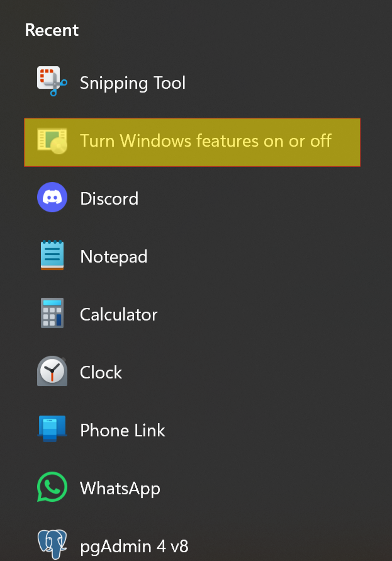Click the Windows features icon
The image size is (392, 561).
tap(52, 141)
